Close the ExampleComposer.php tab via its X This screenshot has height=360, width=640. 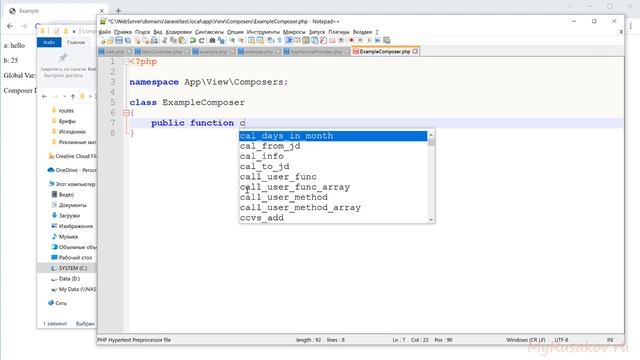click(415, 51)
